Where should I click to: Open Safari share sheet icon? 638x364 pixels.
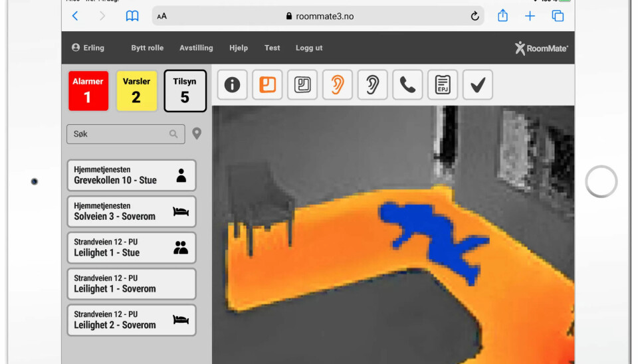pyautogui.click(x=502, y=16)
